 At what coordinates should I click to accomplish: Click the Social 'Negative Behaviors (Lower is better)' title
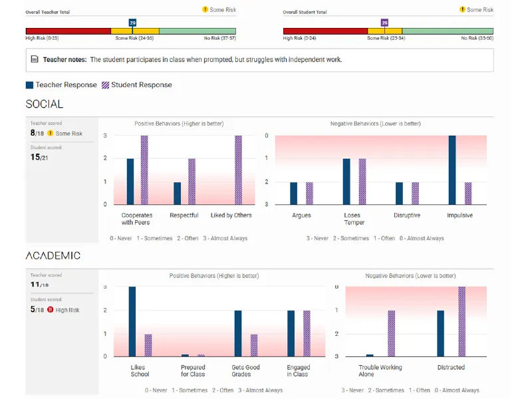[x=376, y=124]
